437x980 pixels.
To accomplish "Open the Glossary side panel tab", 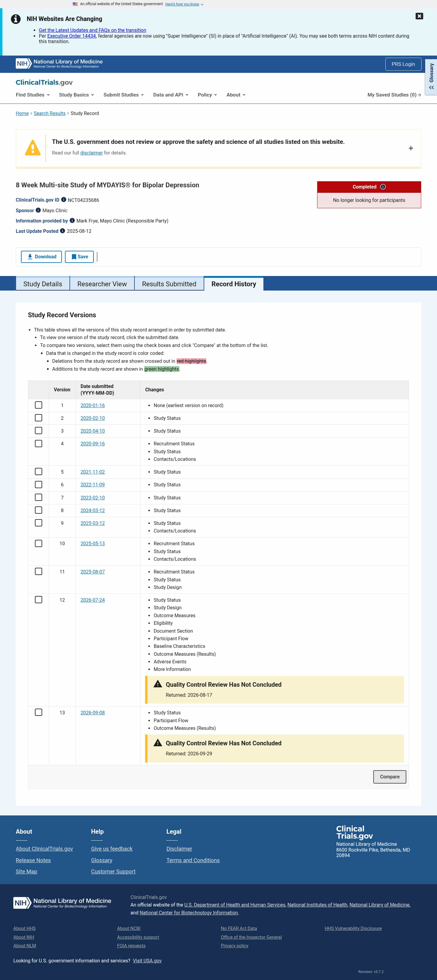I will pos(431,77).
